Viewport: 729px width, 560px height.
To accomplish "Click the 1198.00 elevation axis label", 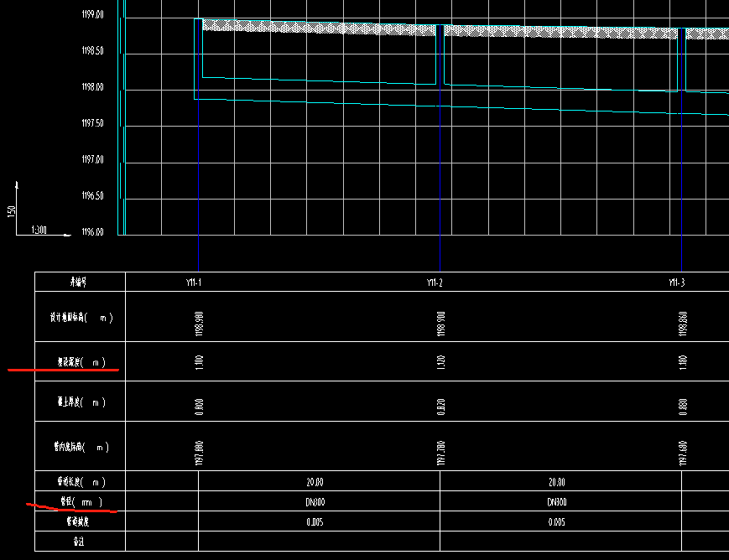I will (x=92, y=87).
